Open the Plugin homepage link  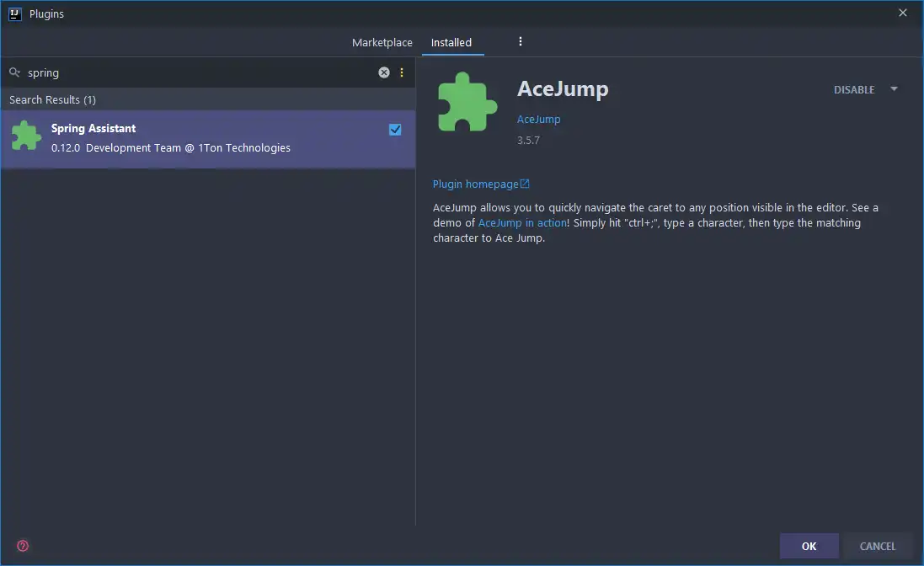point(475,184)
